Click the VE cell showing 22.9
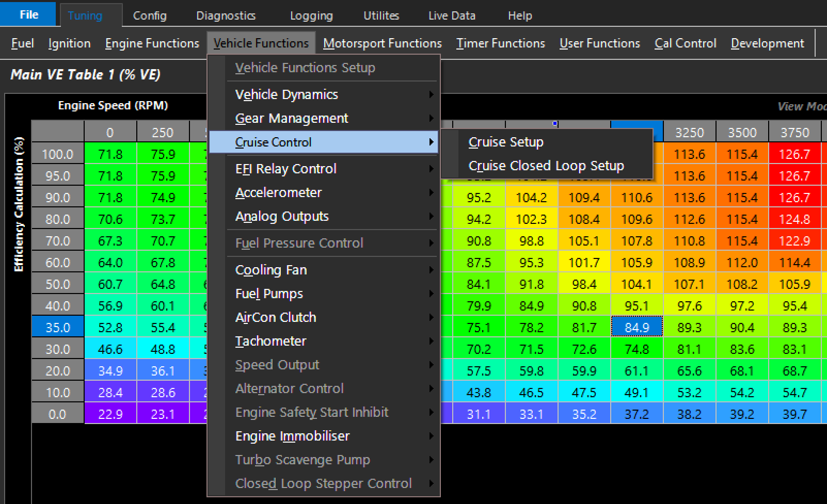Image resolution: width=827 pixels, height=504 pixels. pyautogui.click(x=110, y=414)
